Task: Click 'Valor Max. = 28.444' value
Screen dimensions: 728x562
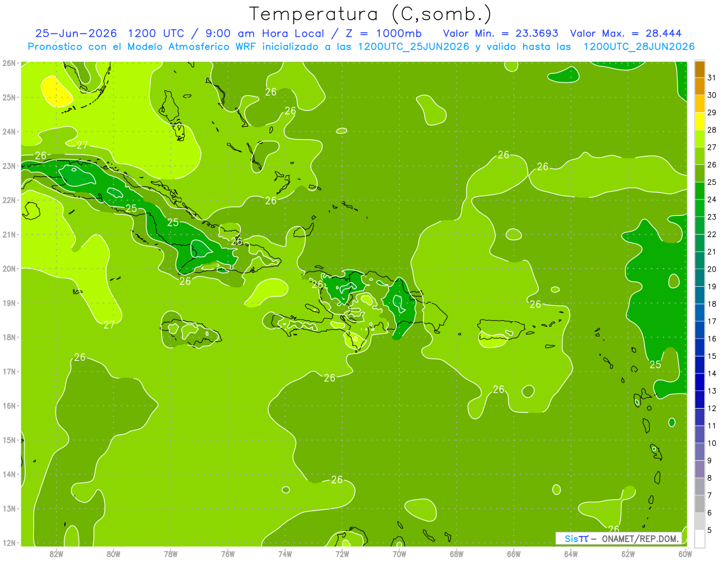Action: pos(626,33)
